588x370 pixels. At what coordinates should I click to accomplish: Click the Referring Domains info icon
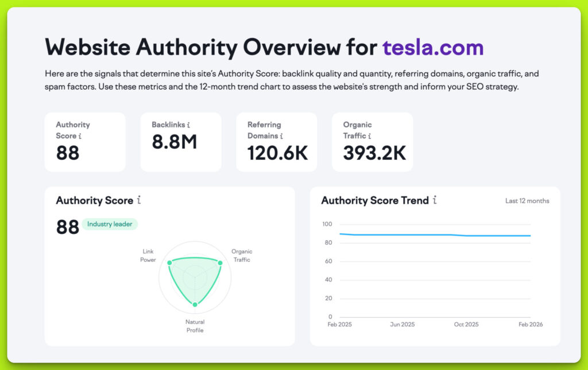283,136
